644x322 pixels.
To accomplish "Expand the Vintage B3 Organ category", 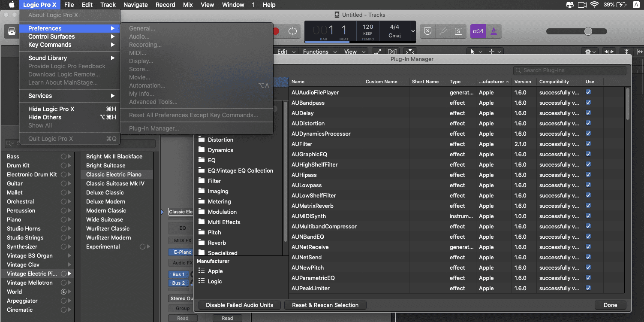I will [70, 256].
